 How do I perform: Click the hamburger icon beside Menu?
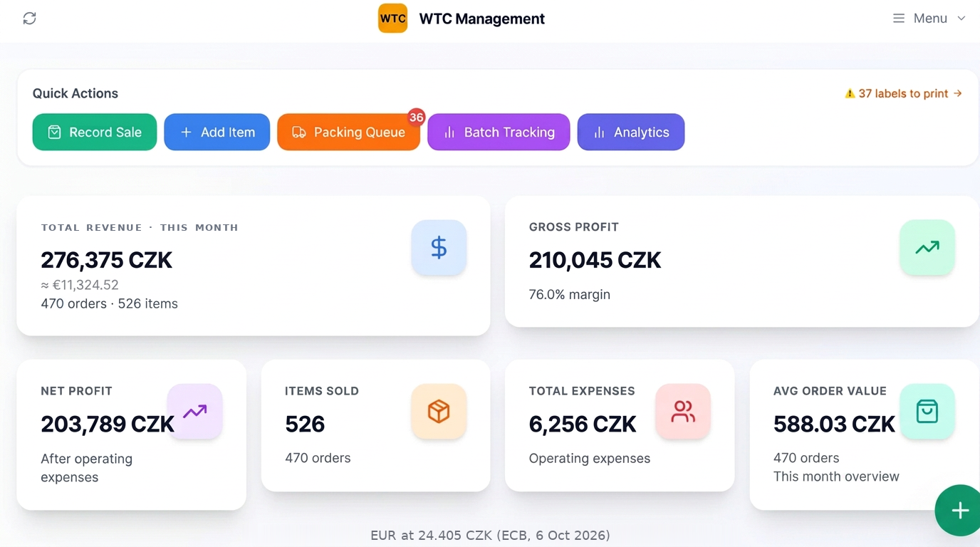[899, 19]
